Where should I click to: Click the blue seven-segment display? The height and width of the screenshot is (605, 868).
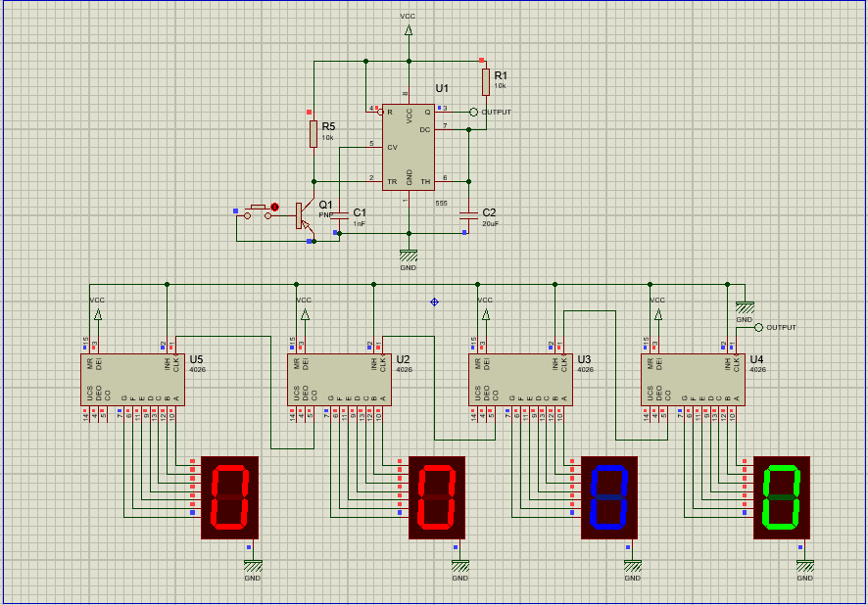tap(609, 497)
